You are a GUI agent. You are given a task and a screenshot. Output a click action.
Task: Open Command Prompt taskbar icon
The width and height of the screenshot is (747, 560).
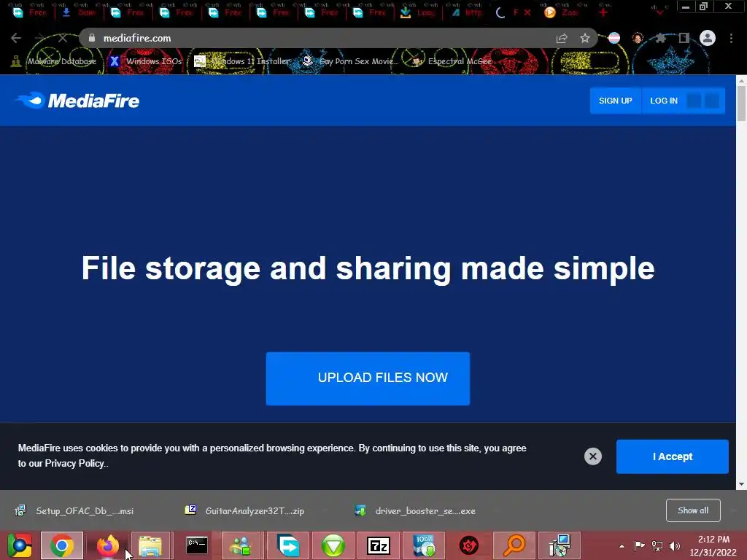click(x=197, y=545)
